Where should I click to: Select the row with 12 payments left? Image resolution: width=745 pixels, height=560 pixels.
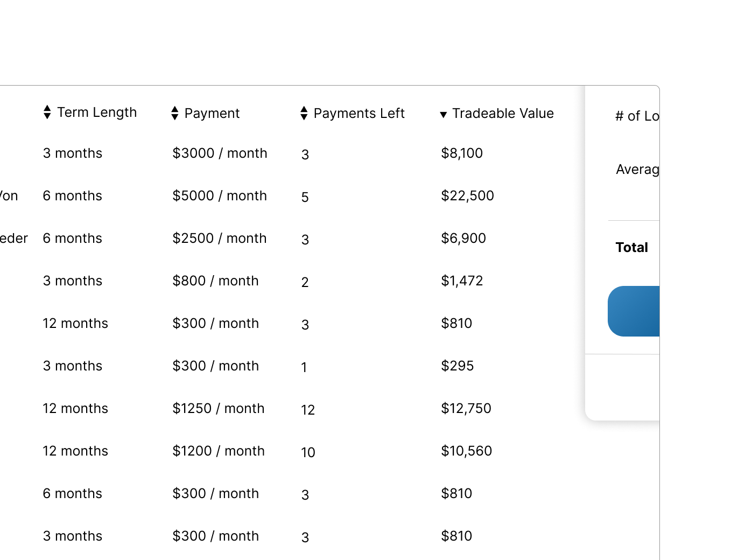click(x=308, y=410)
